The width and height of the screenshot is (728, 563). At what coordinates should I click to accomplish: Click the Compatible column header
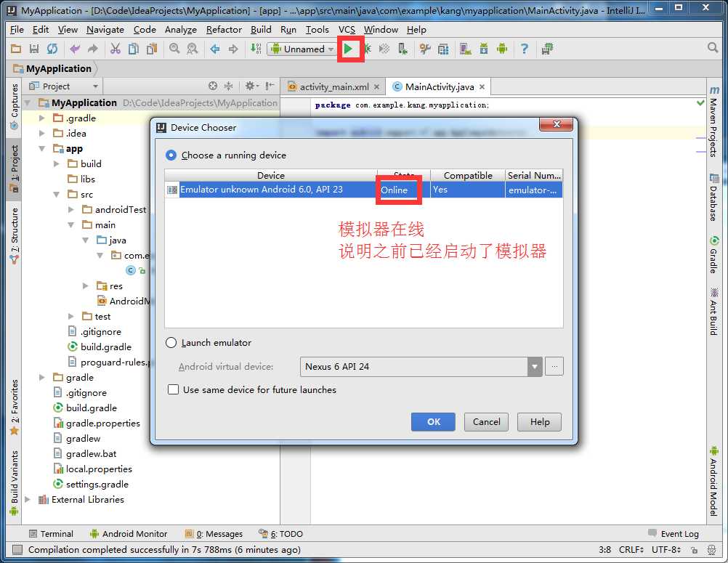[468, 176]
